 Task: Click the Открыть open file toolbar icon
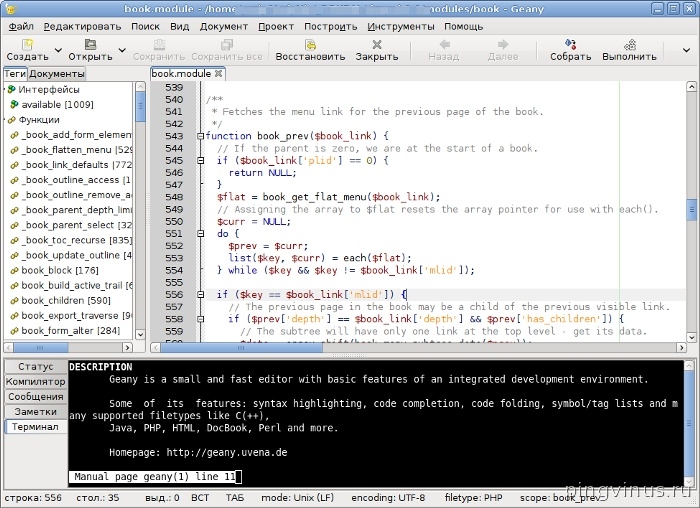[x=90, y=45]
